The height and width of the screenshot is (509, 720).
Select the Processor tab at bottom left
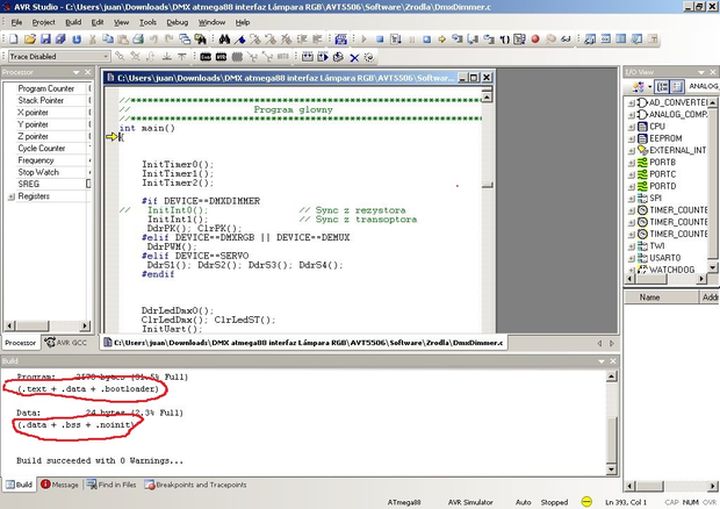pos(20,343)
